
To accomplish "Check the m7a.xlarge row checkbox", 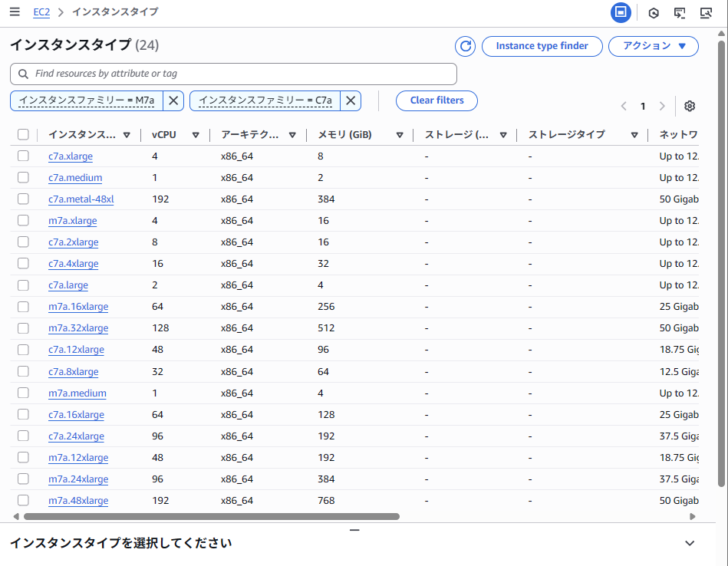I will [23, 220].
